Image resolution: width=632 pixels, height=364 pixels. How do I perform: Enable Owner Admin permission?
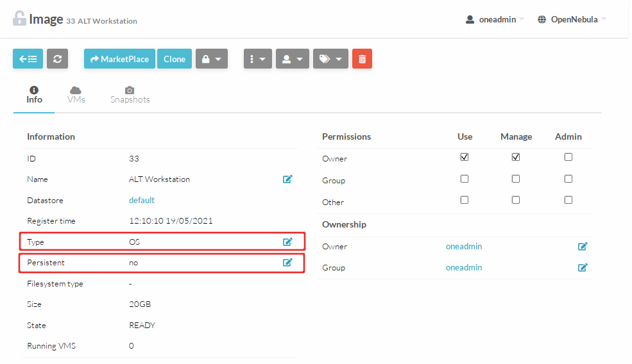568,157
